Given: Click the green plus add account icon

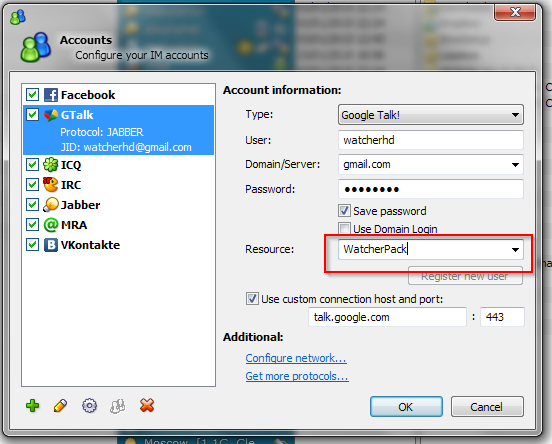Looking at the screenshot, I should click(32, 406).
